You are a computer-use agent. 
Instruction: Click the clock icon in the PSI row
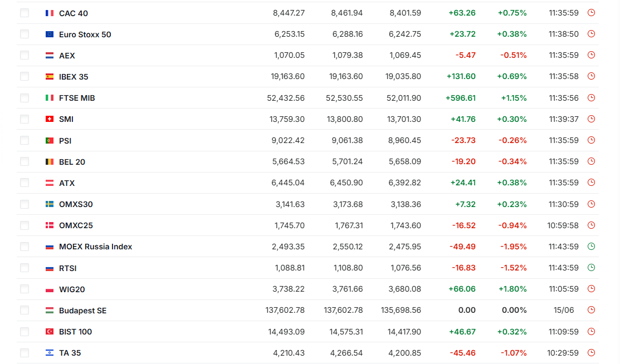click(x=591, y=140)
